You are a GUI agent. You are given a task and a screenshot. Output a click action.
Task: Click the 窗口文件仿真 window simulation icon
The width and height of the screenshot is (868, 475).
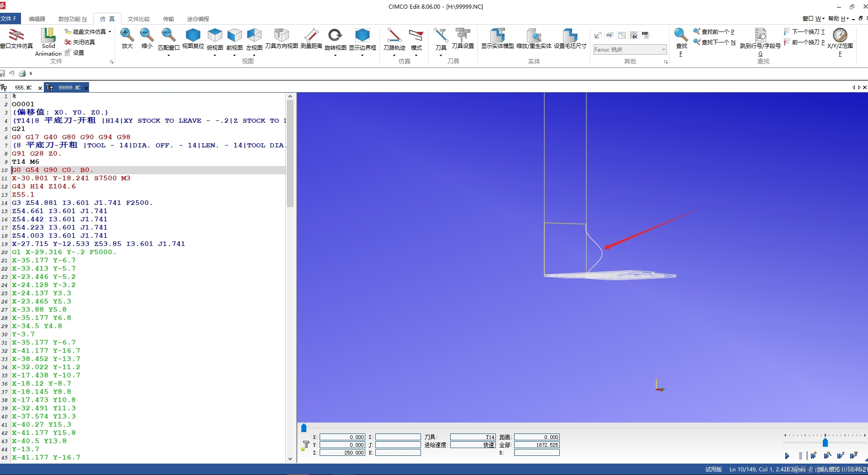click(16, 35)
